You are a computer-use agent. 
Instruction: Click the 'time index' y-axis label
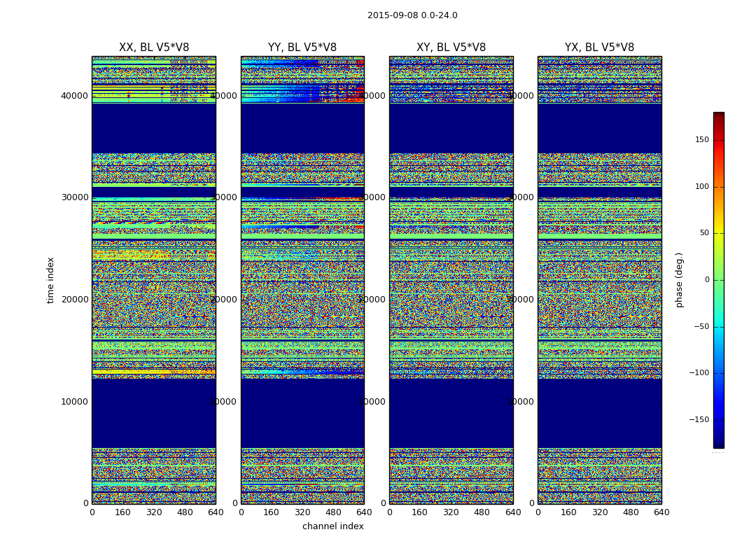click(50, 280)
